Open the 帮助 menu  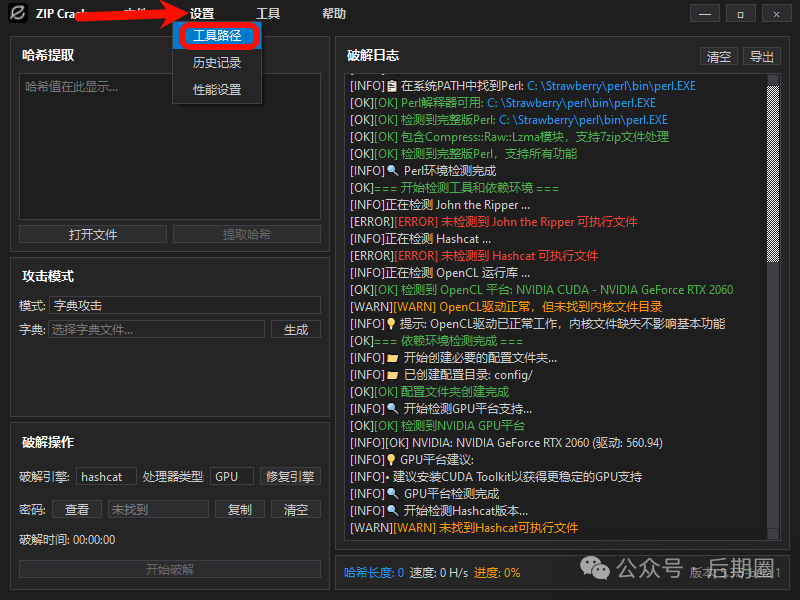coord(332,13)
